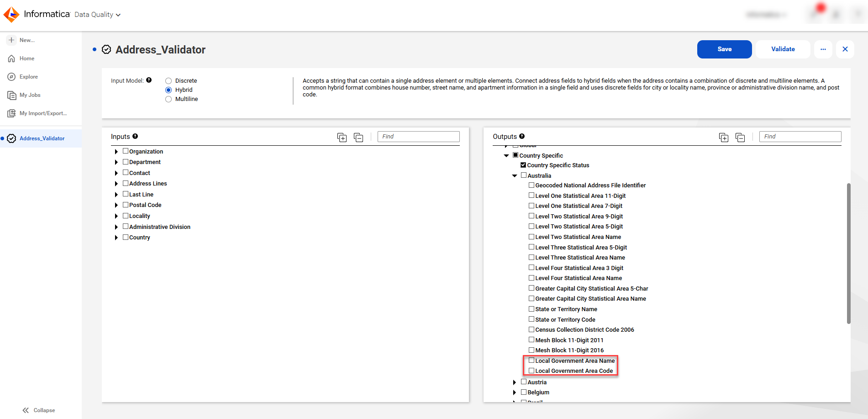Check Local Government Area Name checkbox
This screenshot has width=868, height=419.
pyautogui.click(x=531, y=360)
